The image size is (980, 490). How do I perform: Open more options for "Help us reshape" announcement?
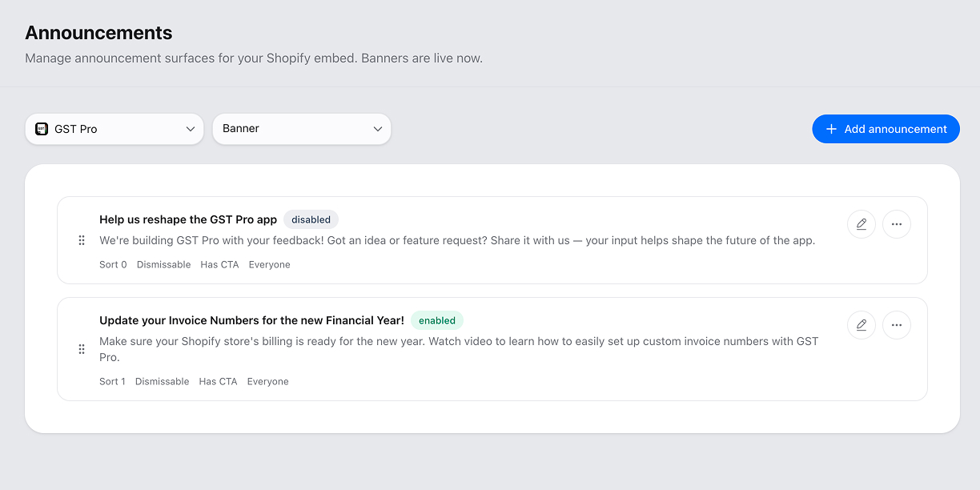[896, 224]
